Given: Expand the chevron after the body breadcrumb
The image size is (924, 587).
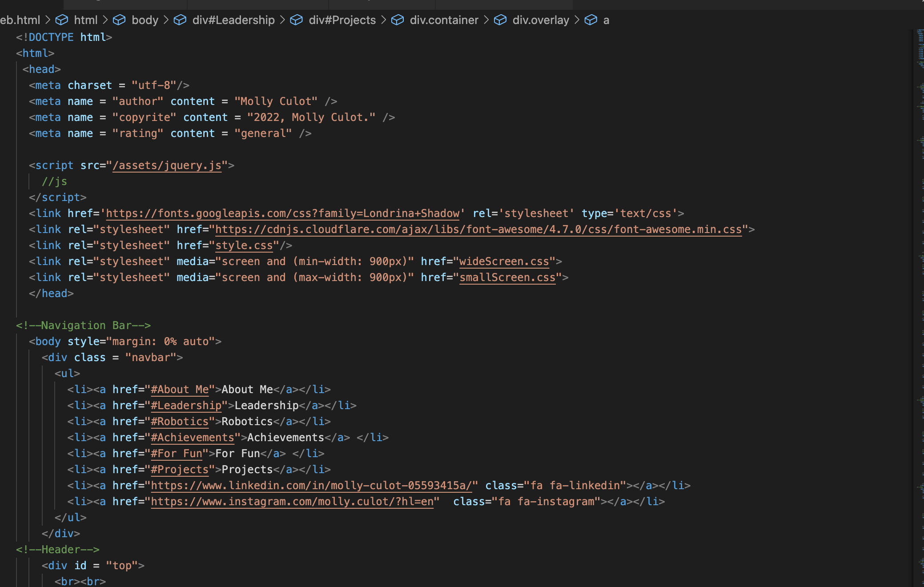Looking at the screenshot, I should pyautogui.click(x=166, y=20).
